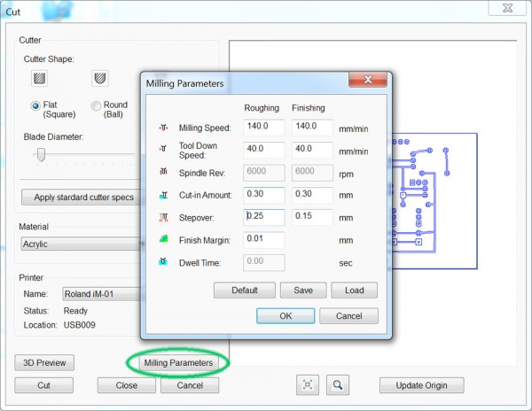
Task: Click the Roughing Milling Speed field
Action: tap(262, 128)
